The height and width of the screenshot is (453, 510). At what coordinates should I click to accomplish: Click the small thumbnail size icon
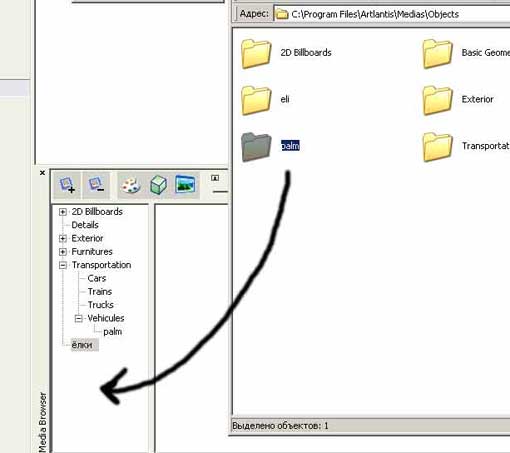point(215,178)
